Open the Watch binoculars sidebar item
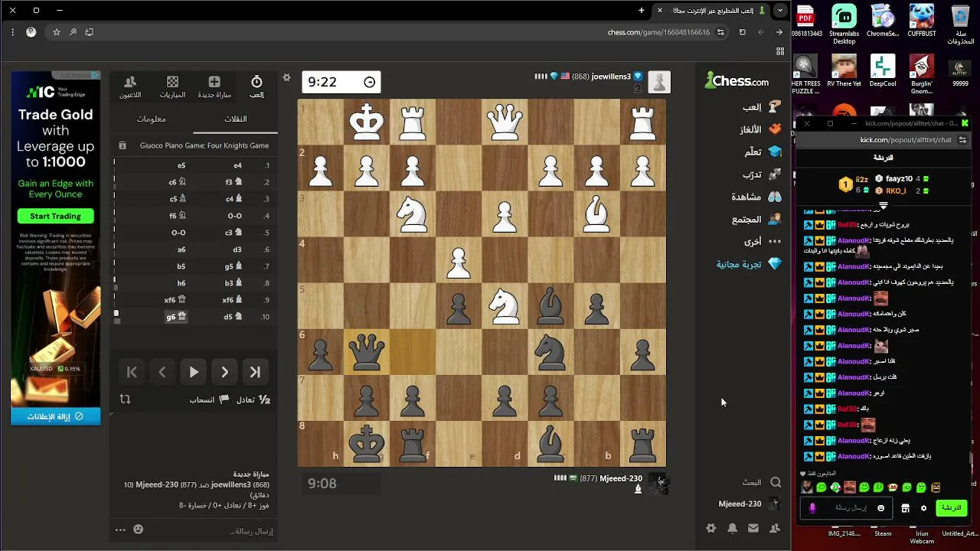Viewport: 980px width, 551px height. pos(756,197)
